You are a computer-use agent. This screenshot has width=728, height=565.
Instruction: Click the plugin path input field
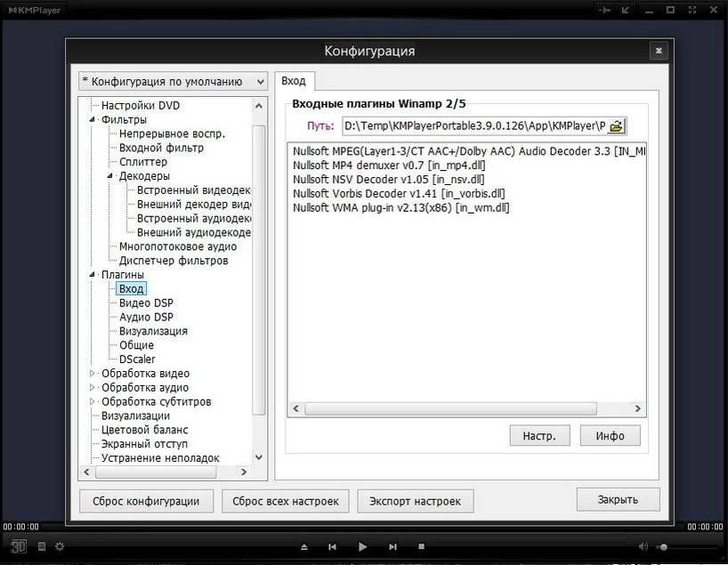coord(474,125)
